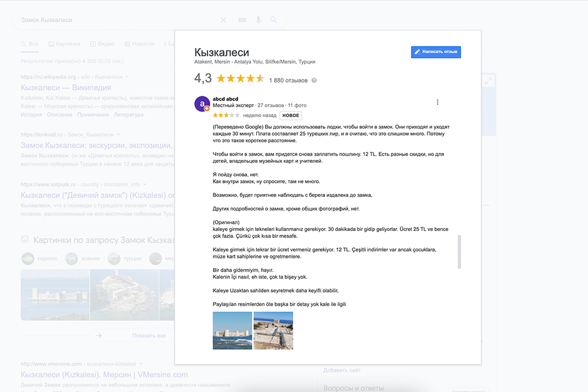This screenshot has height=392, width=588.
Task: Click the magnifier search icon
Action: click(273, 20)
